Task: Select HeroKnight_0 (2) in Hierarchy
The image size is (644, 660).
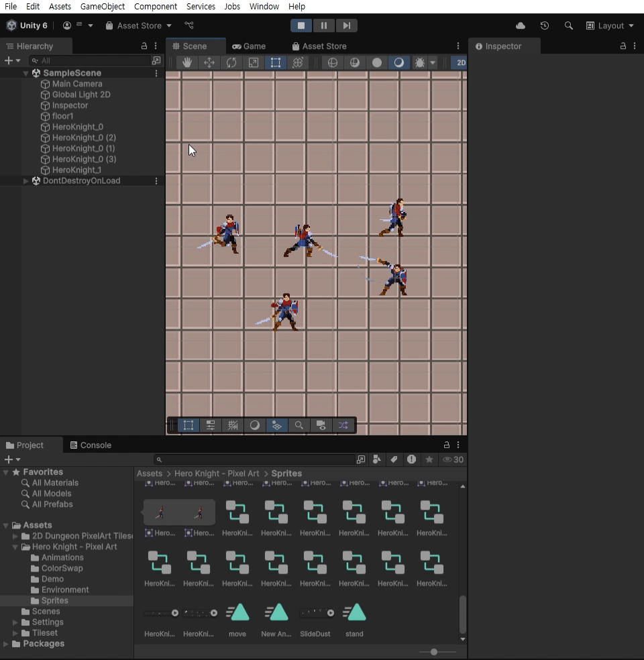Action: tap(84, 137)
